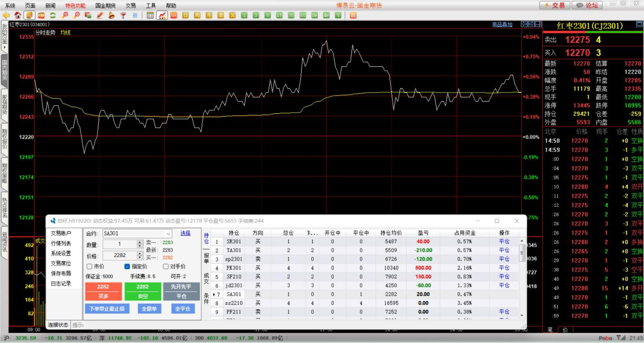Open 交易账户 in trade panel sidebar
Image resolution: width=644 pixels, height=343 pixels.
61,233
